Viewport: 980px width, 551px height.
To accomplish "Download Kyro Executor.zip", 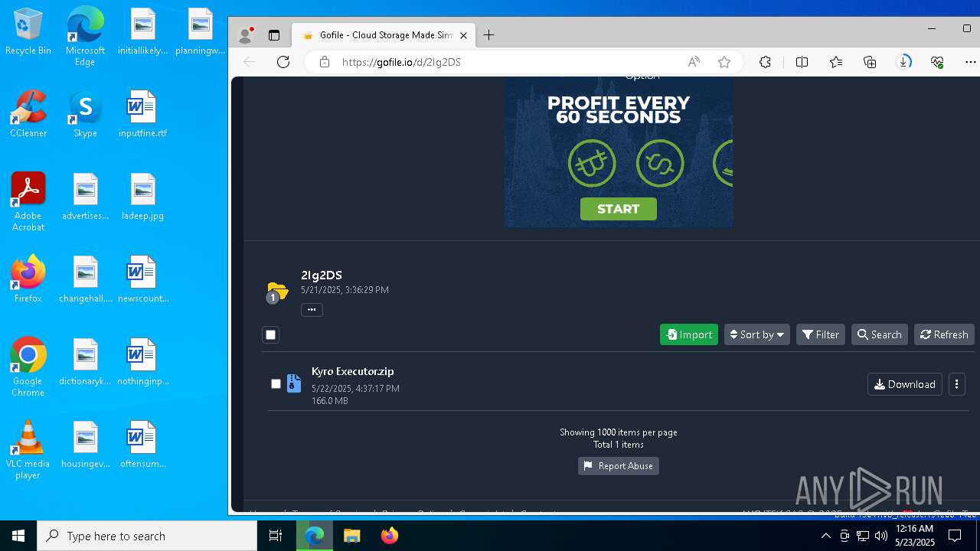I will [x=904, y=384].
